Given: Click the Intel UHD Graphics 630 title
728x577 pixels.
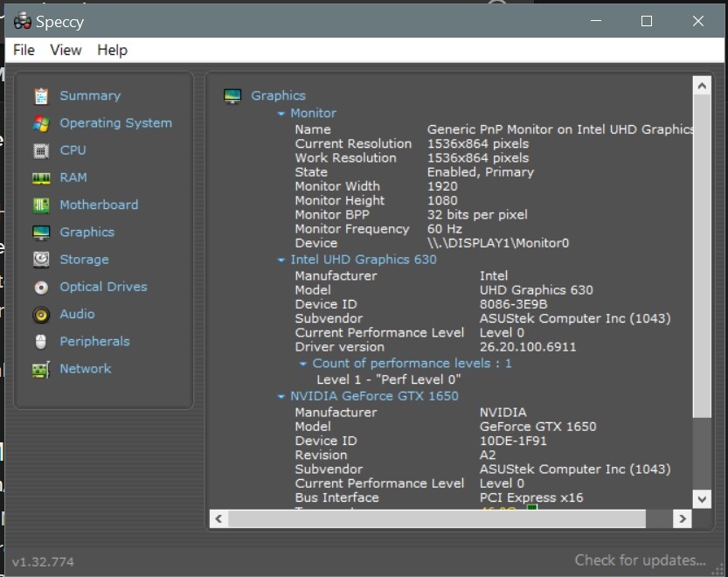Looking at the screenshot, I should coord(364,260).
